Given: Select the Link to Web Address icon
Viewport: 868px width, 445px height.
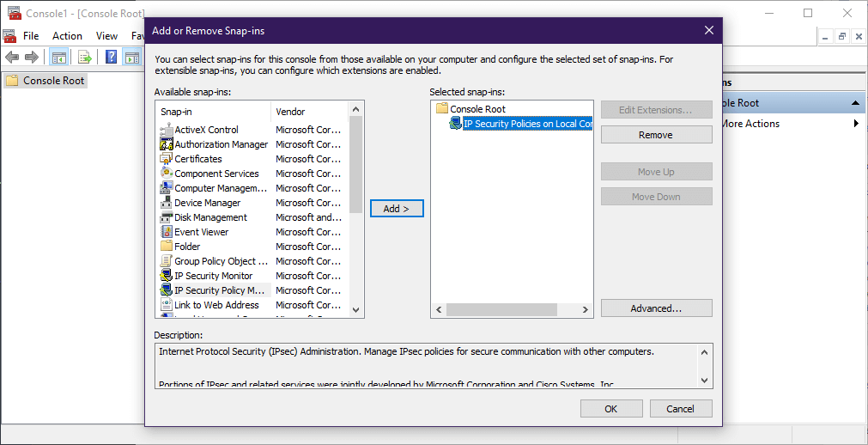Looking at the screenshot, I should point(167,305).
